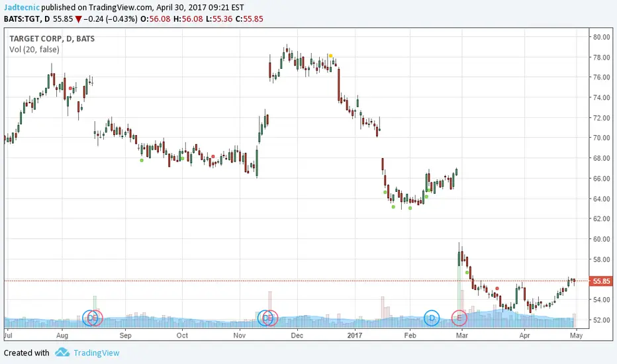Click the Jul label on time axis
This screenshot has height=364, width=617.
(x=8, y=336)
